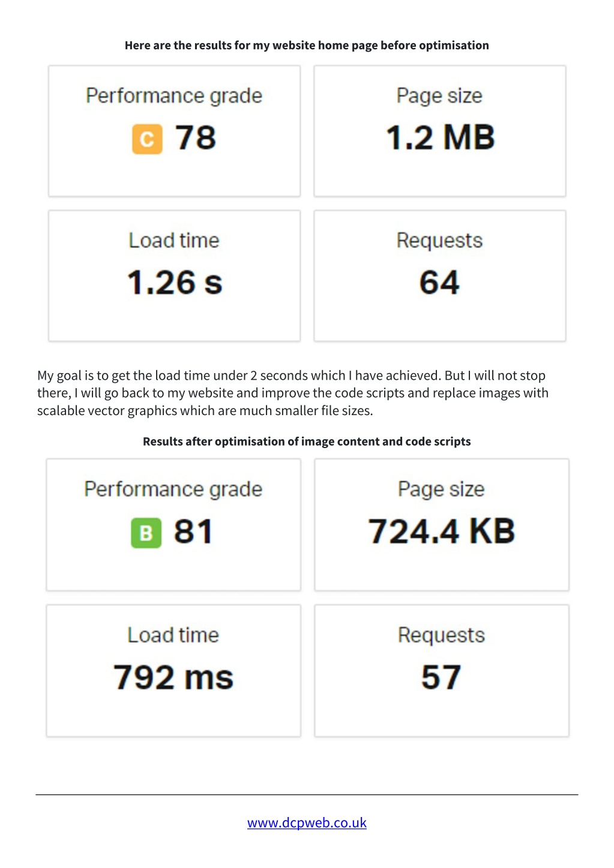614x868 pixels.
Task: Click the orange C grade badge
Action: click(147, 139)
